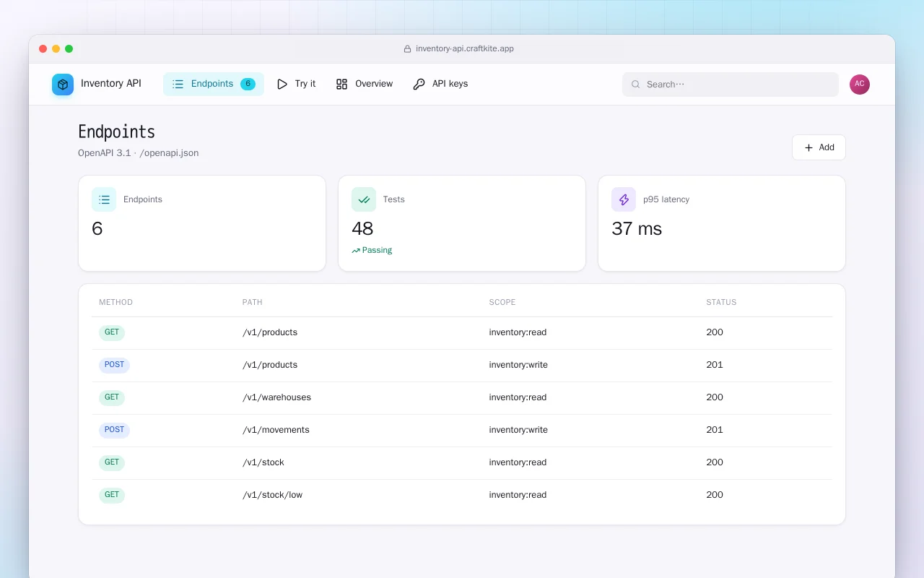Click the 200 status for /v1/warehouses
The height and width of the screenshot is (578, 924).
tap(715, 397)
